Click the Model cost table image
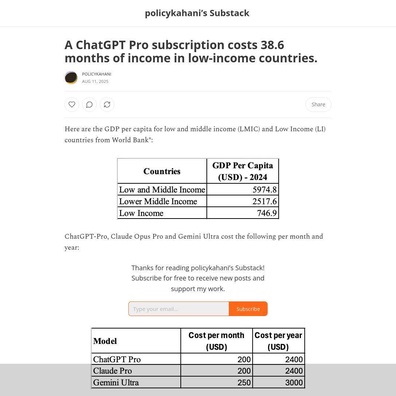The width and height of the screenshot is (396, 396). pos(198,358)
